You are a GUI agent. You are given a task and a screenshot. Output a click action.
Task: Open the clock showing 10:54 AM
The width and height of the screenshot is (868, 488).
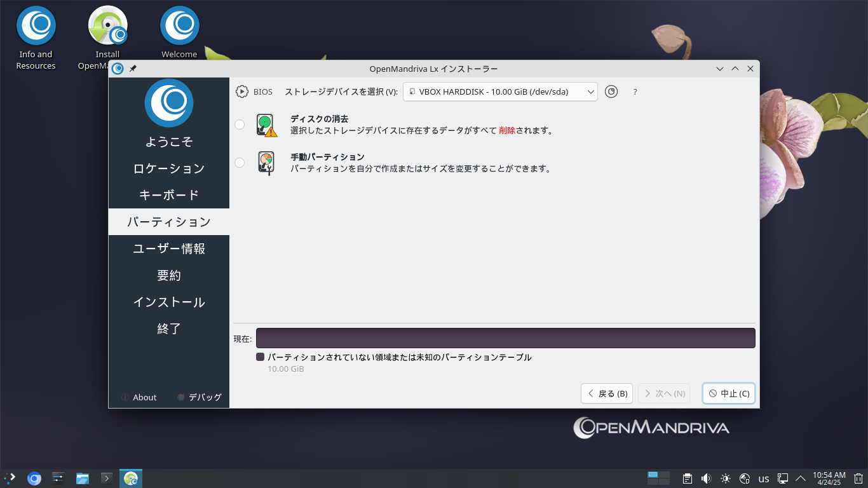click(829, 478)
